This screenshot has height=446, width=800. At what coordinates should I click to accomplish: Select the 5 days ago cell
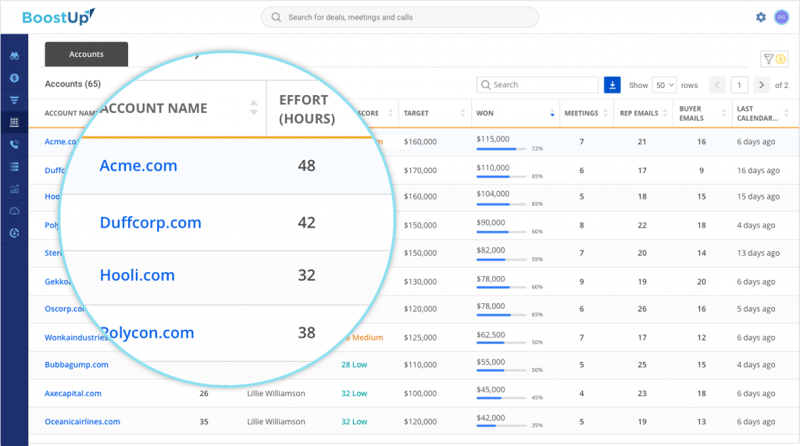tap(756, 309)
